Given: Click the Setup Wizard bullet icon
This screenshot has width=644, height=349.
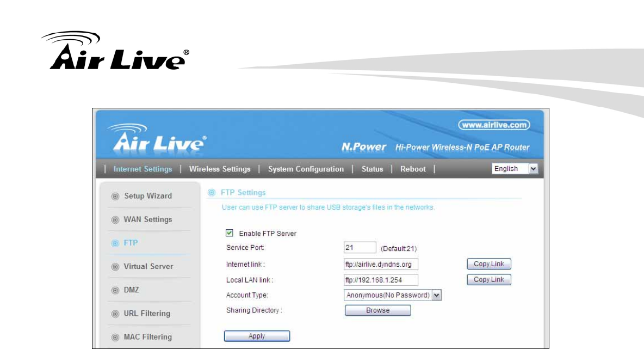Looking at the screenshot, I should click(x=115, y=197).
